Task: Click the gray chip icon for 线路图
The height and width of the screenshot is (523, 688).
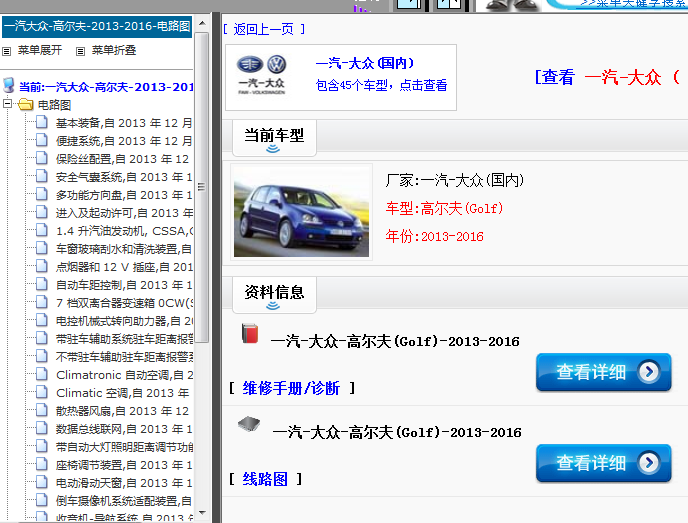Action: (x=249, y=424)
